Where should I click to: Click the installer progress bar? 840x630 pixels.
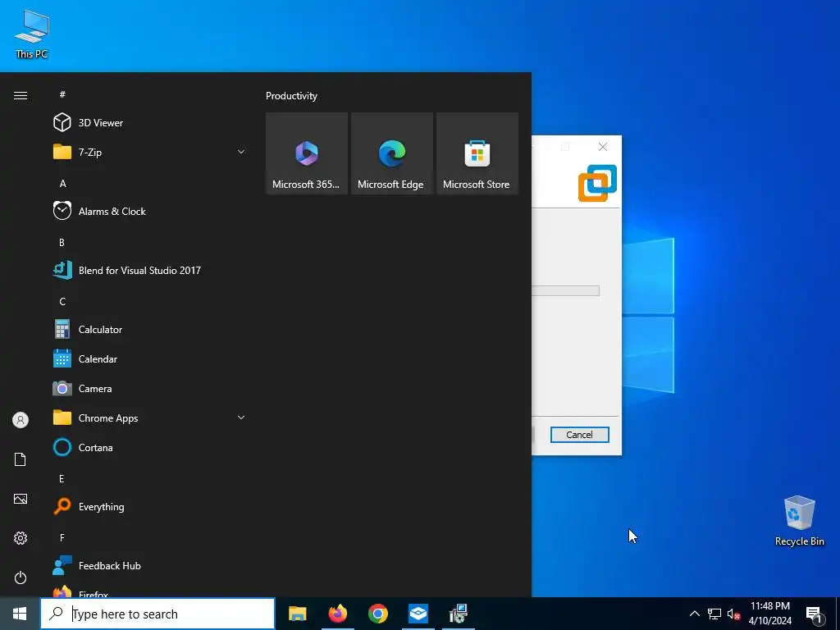pyautogui.click(x=565, y=291)
